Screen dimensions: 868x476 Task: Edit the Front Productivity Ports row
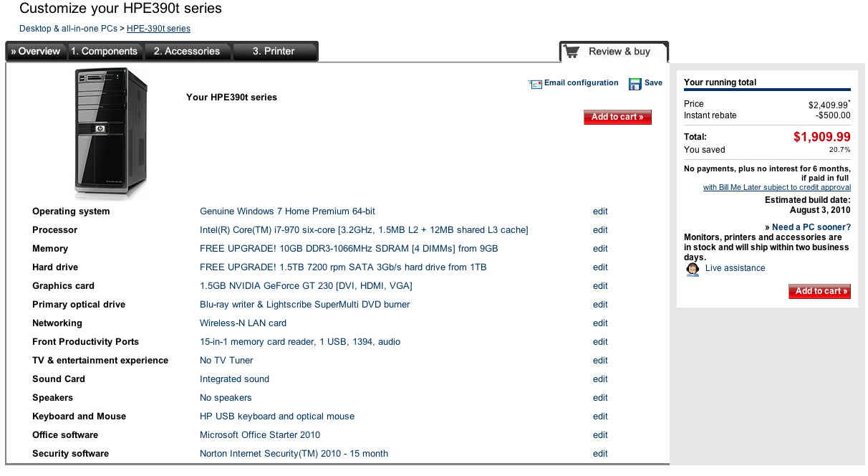click(600, 342)
